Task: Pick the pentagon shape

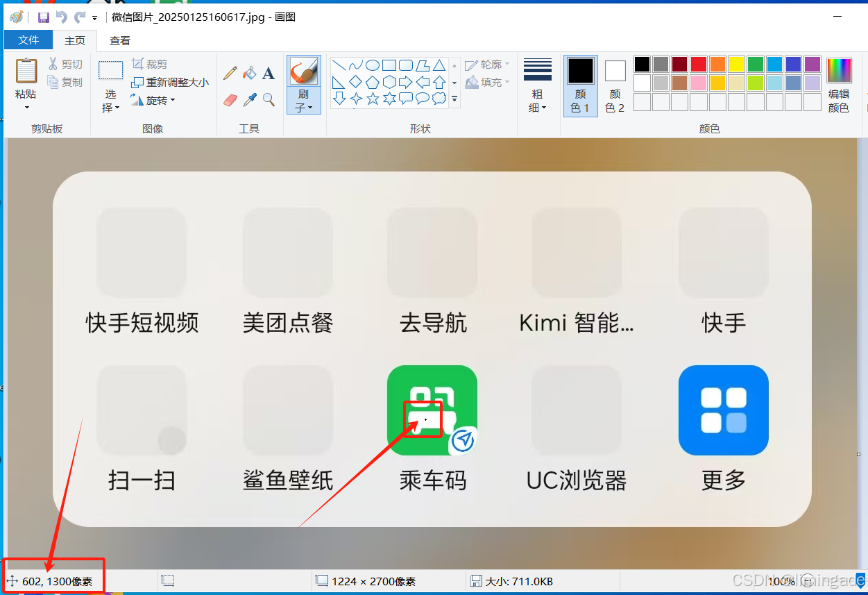Action: tap(373, 83)
